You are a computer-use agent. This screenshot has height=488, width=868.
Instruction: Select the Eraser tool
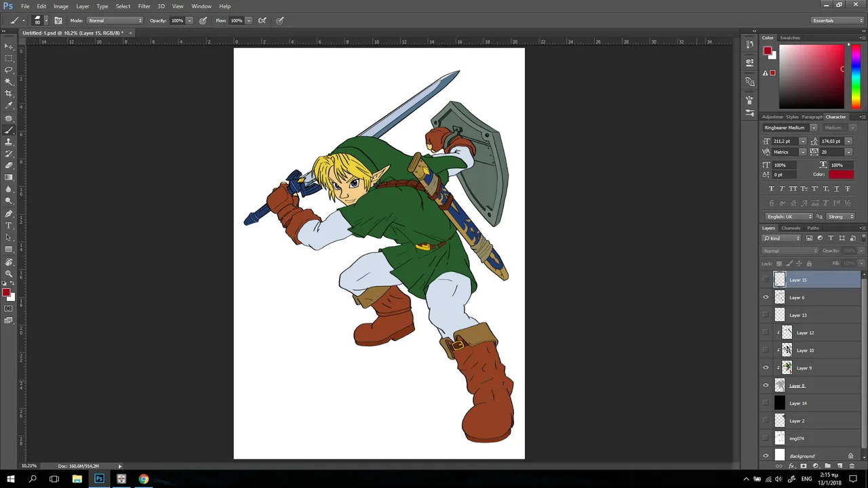coord(9,165)
